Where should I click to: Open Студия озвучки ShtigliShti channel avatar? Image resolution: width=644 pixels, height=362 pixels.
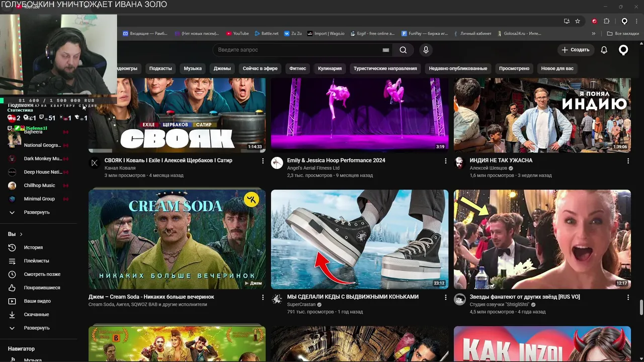[459, 299]
